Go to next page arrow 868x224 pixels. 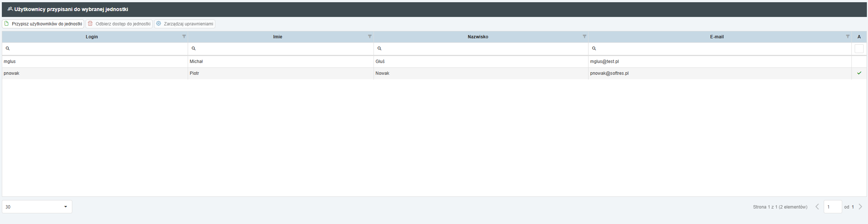pyautogui.click(x=860, y=207)
